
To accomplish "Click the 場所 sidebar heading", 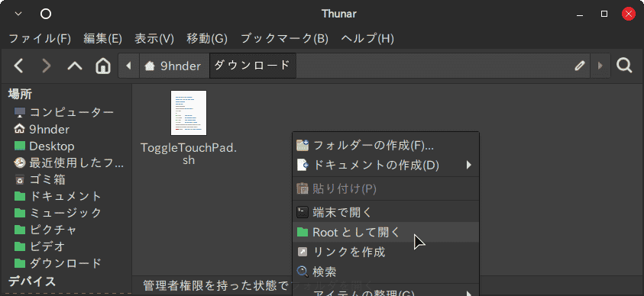I will 20,95.
